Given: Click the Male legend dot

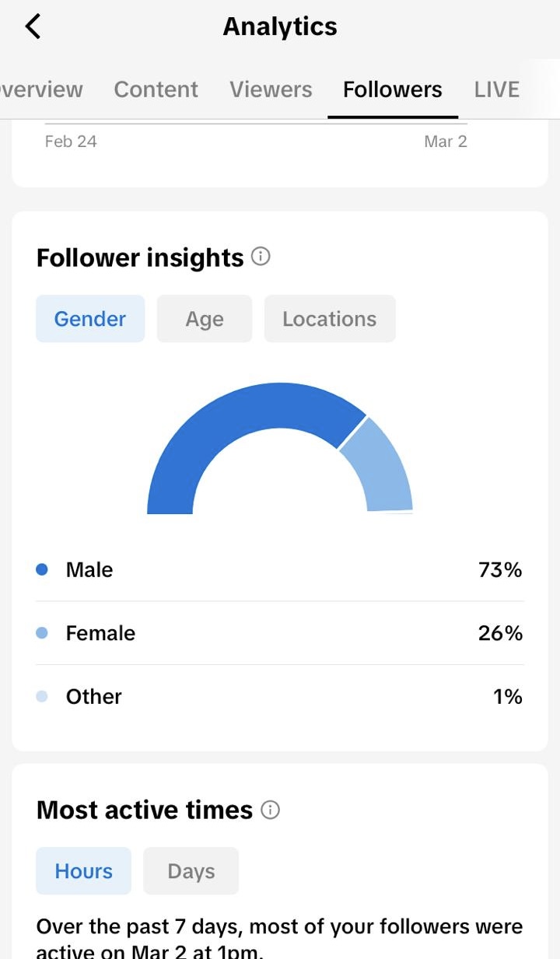Looking at the screenshot, I should click(x=42, y=569).
